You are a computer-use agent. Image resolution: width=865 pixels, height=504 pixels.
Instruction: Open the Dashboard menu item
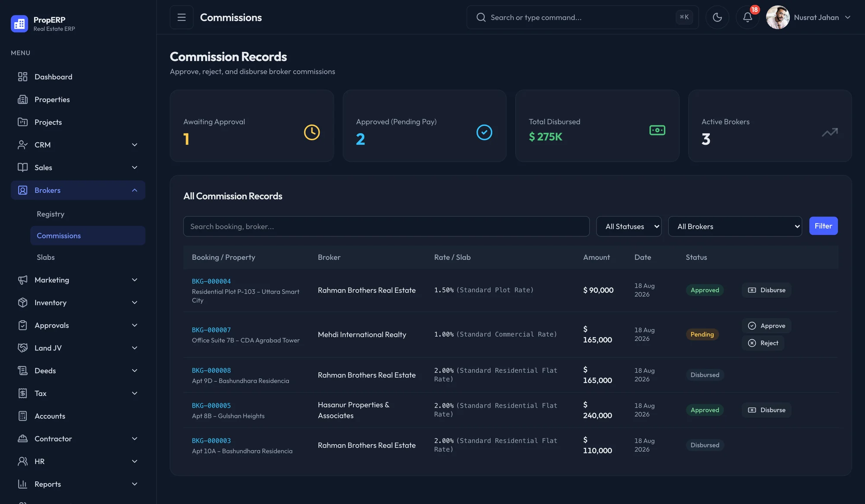point(78,77)
